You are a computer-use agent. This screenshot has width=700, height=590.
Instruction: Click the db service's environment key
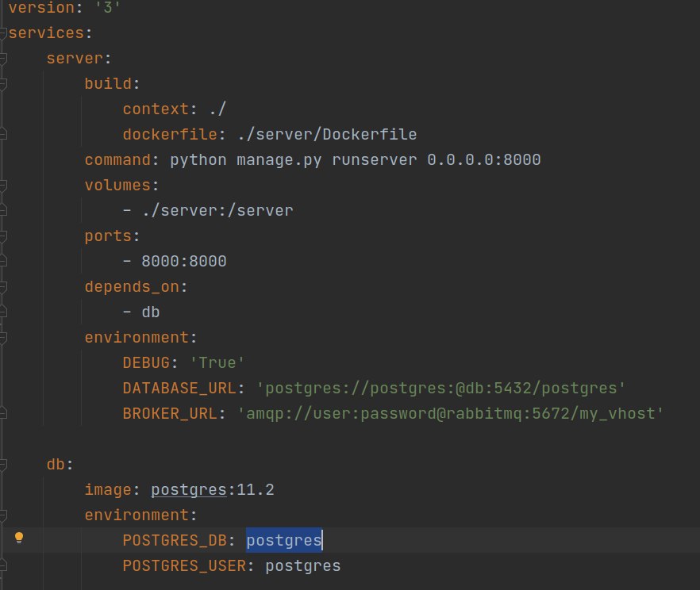137,515
